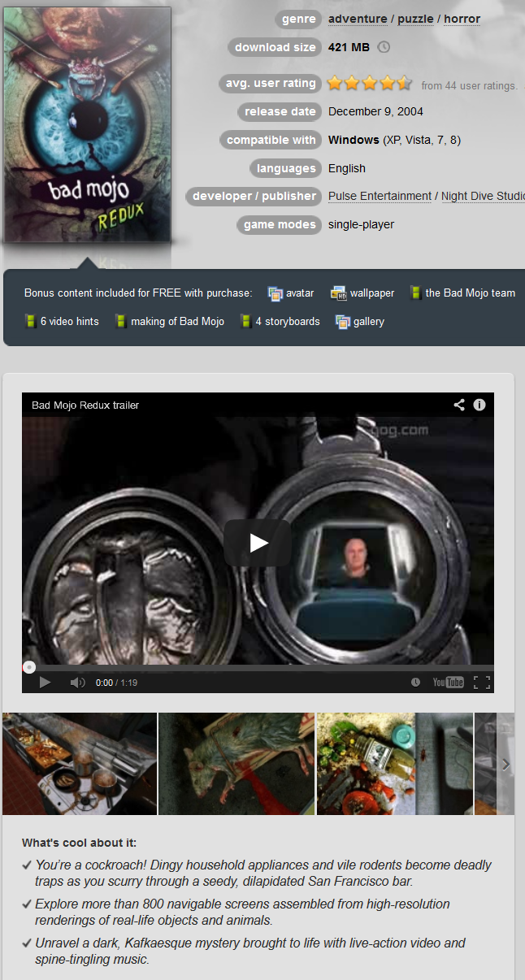Click the Watch Later clock icon

pyautogui.click(x=415, y=683)
